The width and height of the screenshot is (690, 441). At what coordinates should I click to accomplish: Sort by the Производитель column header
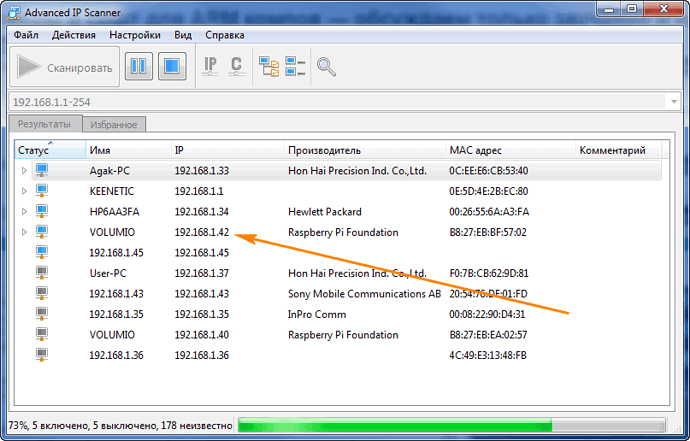pyautogui.click(x=365, y=150)
